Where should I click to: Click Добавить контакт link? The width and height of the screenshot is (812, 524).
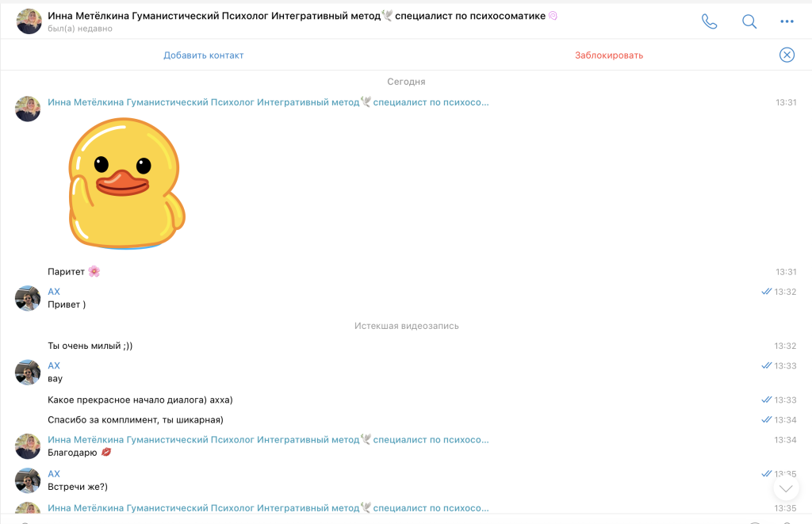(204, 55)
